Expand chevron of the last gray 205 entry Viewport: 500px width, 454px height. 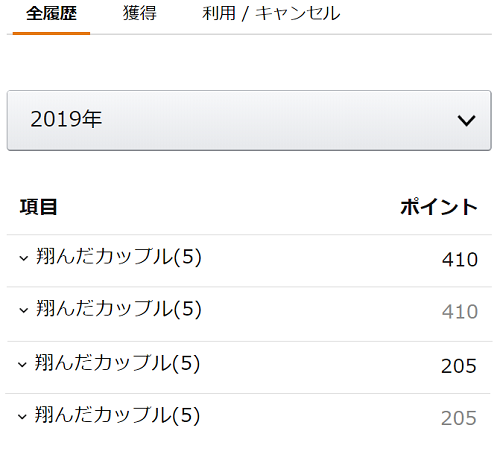click(22, 417)
